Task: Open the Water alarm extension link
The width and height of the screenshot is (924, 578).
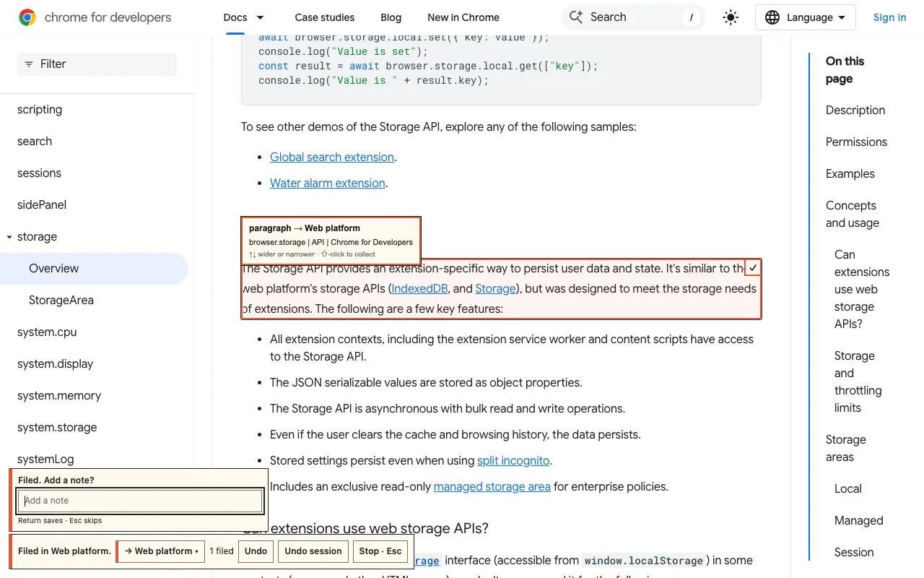Action: (328, 184)
